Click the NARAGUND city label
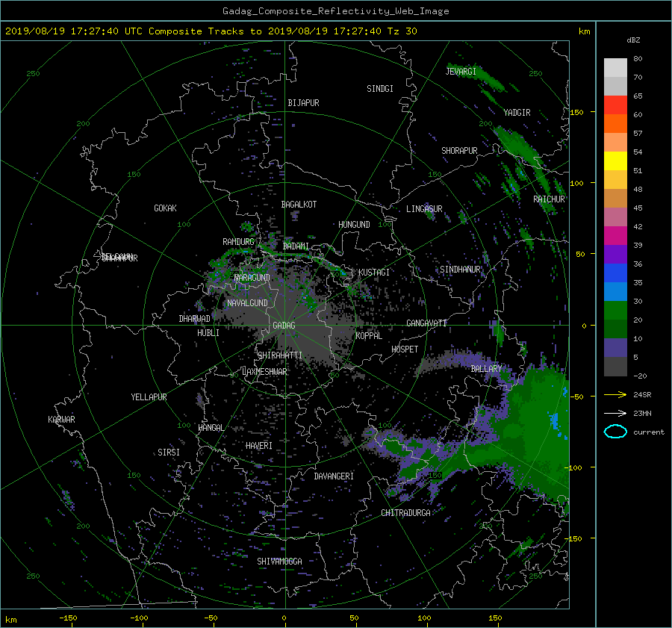 coord(252,278)
